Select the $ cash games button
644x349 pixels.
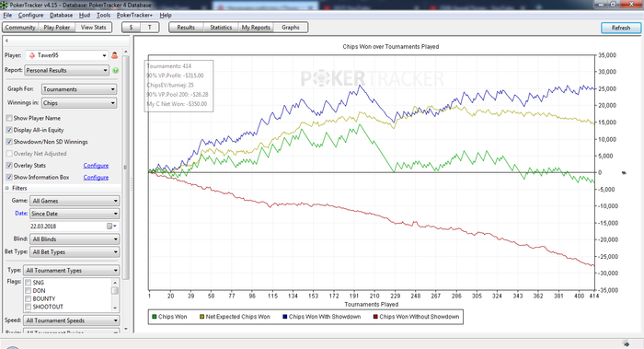[x=131, y=28]
